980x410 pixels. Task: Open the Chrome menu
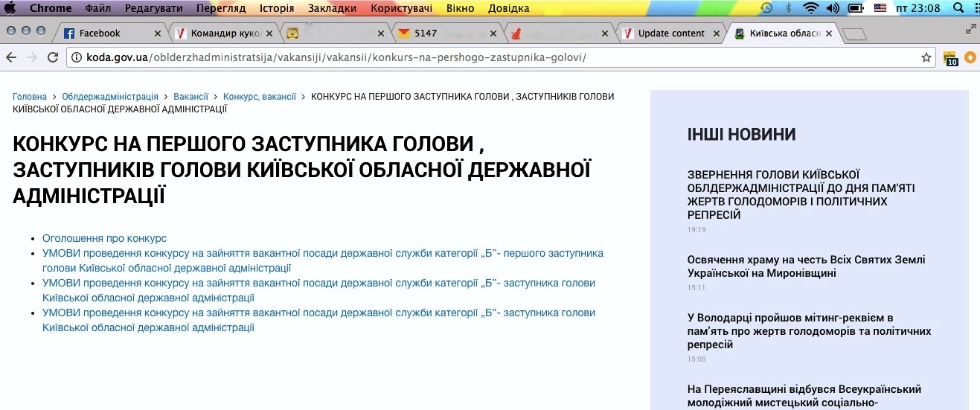pyautogui.click(x=51, y=8)
